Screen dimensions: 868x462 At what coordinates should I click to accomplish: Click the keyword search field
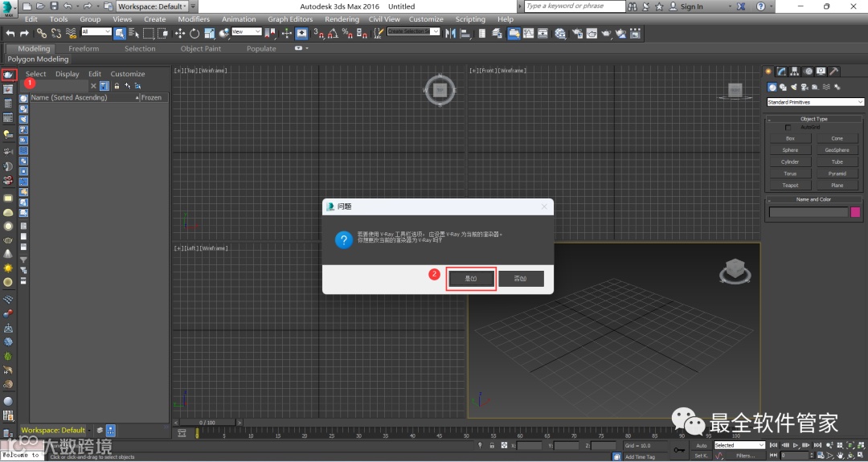click(574, 6)
